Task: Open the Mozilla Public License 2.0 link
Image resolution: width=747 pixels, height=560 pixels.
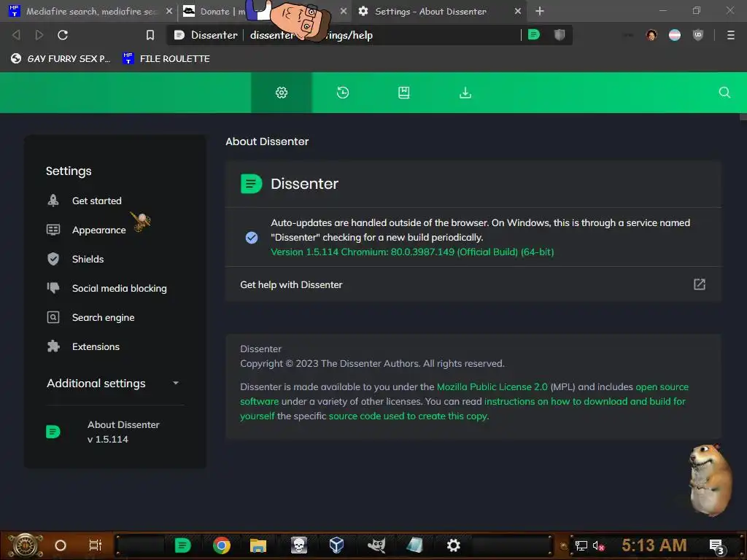Action: pyautogui.click(x=492, y=386)
